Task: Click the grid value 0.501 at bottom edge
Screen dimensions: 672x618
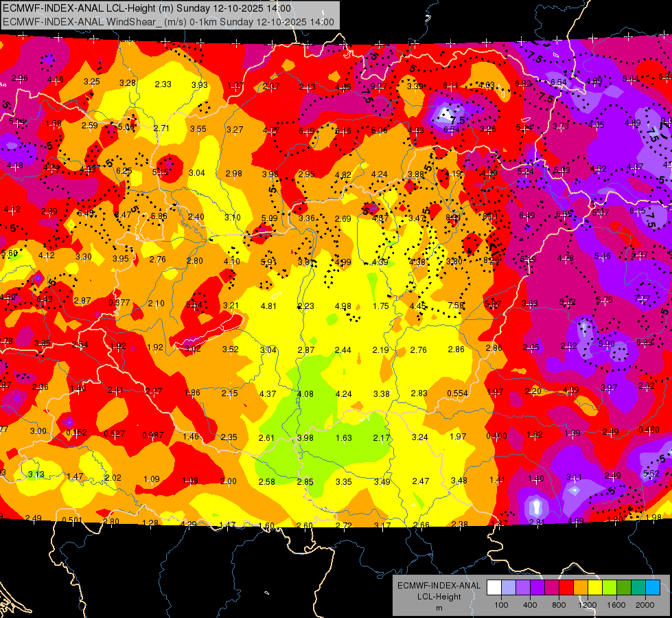Action: point(72,520)
